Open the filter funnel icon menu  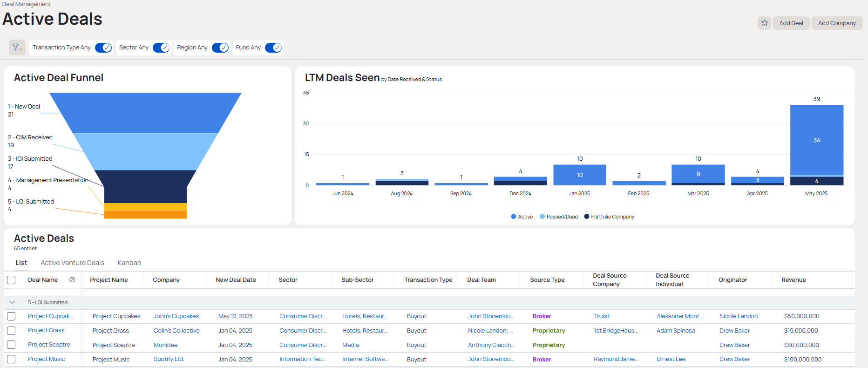(x=17, y=48)
